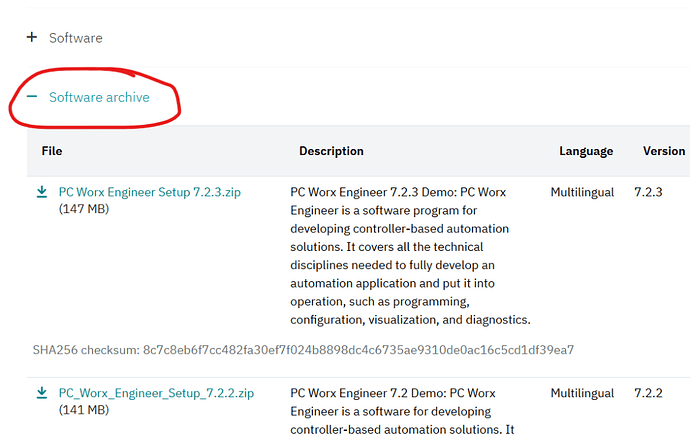Viewport: 690px width, 435px height.
Task: Click the 147 MB file size text
Action: point(84,209)
